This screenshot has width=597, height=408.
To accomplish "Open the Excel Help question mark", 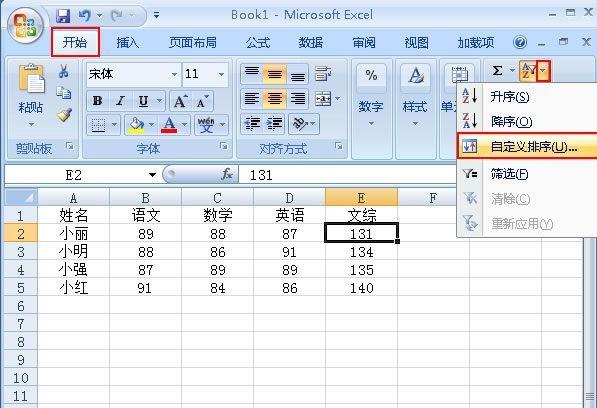I will tap(519, 42).
